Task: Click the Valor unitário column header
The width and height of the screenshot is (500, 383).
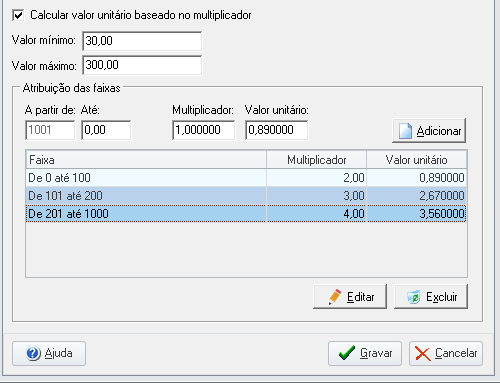Action: [416, 160]
